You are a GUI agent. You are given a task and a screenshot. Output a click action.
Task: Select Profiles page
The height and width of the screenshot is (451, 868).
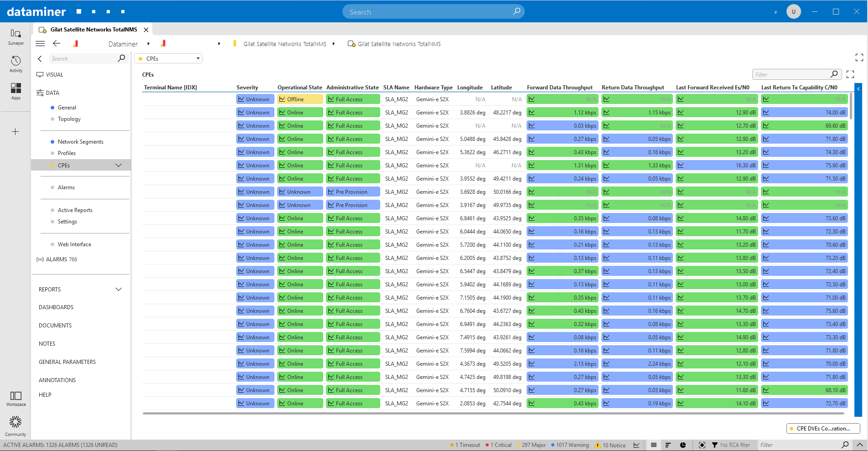click(67, 153)
